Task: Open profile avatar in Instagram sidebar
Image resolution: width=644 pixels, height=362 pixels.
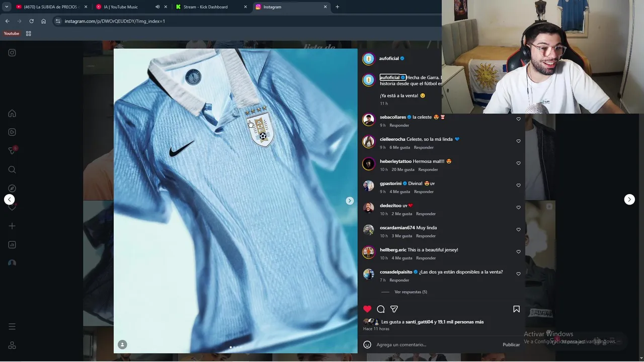Action: (x=12, y=263)
